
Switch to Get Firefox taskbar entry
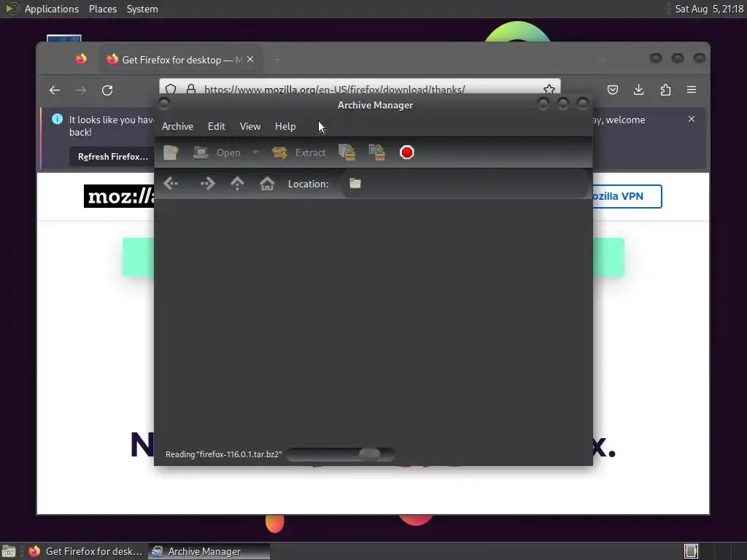click(x=86, y=551)
